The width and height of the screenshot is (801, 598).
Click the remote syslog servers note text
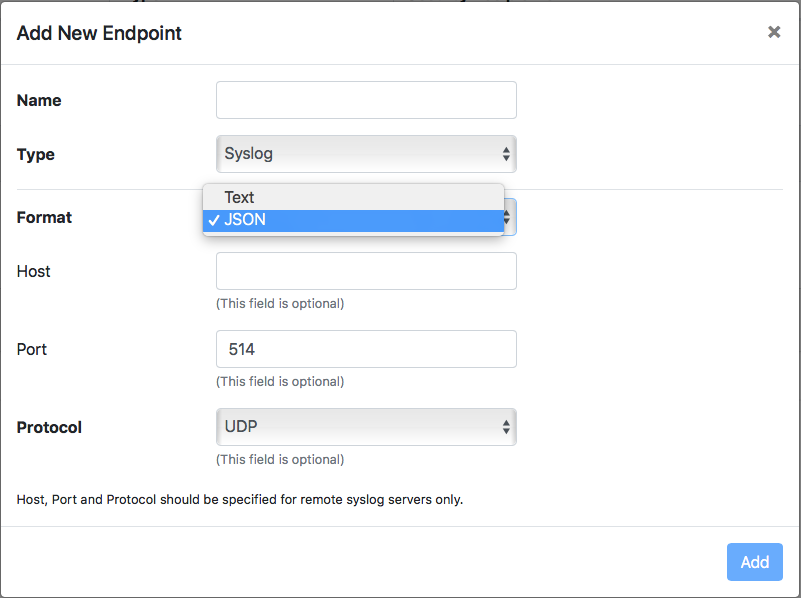pos(240,499)
